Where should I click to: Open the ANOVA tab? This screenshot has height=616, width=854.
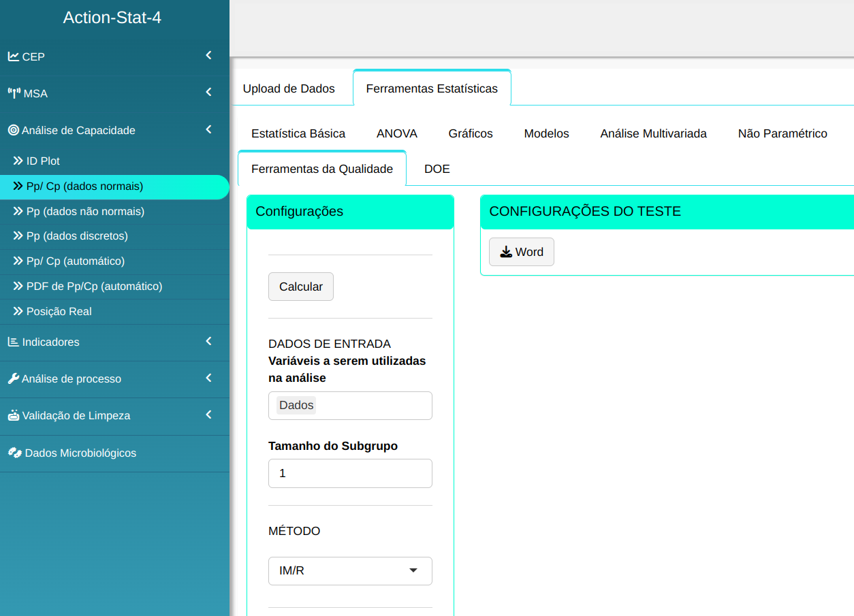point(396,133)
